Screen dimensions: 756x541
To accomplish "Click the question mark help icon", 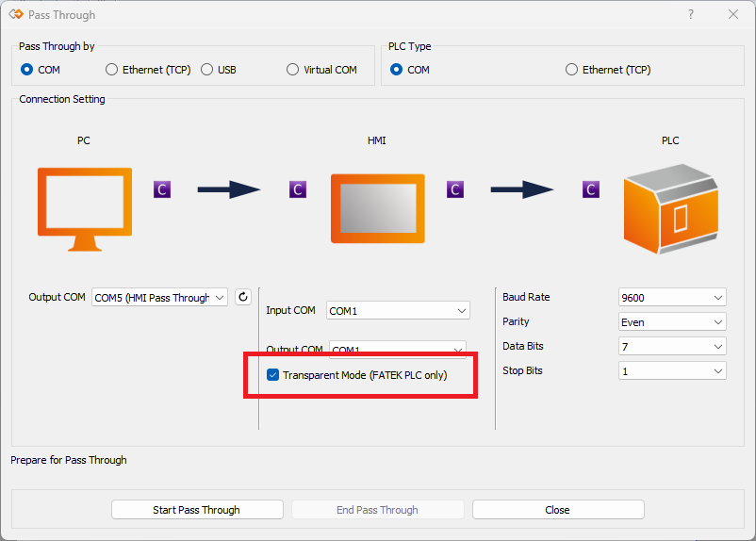I will [x=691, y=14].
